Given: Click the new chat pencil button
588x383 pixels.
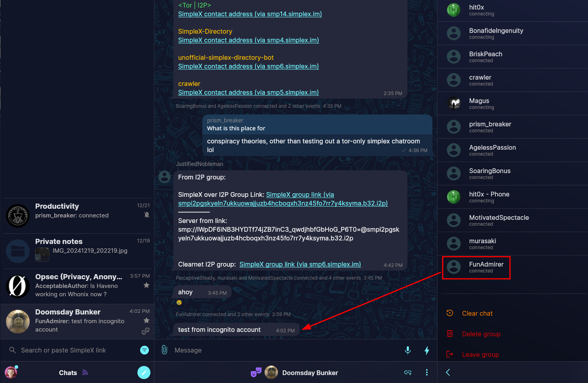Looking at the screenshot, I should pyautogui.click(x=144, y=372).
